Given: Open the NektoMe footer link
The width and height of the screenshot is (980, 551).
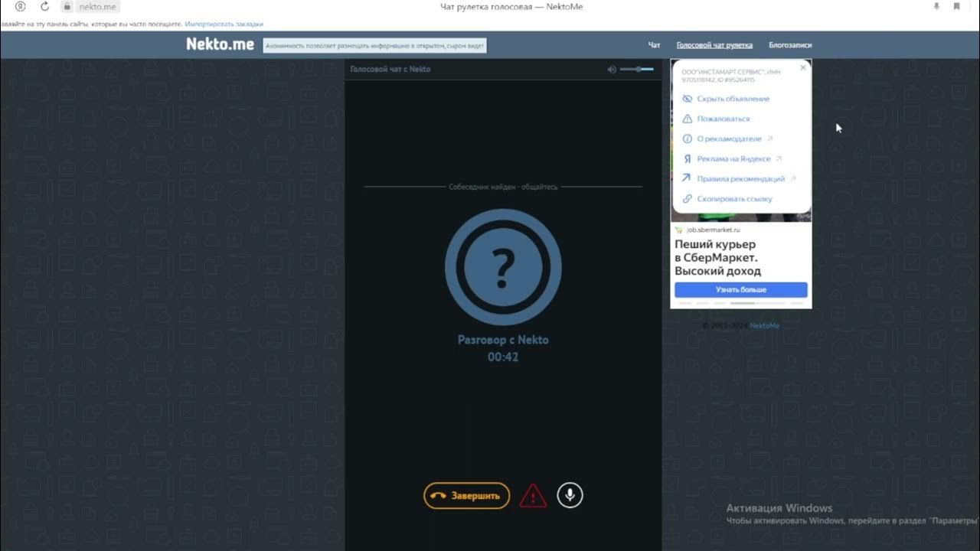Looking at the screenshot, I should (764, 325).
